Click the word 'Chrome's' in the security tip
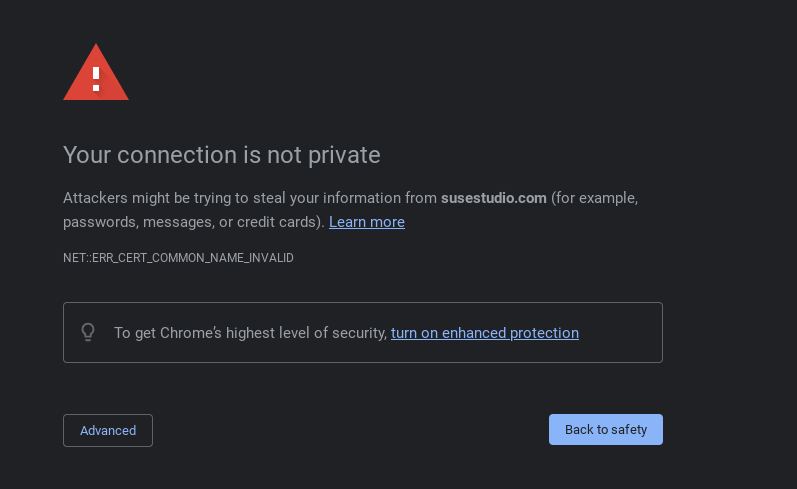 [197, 333]
